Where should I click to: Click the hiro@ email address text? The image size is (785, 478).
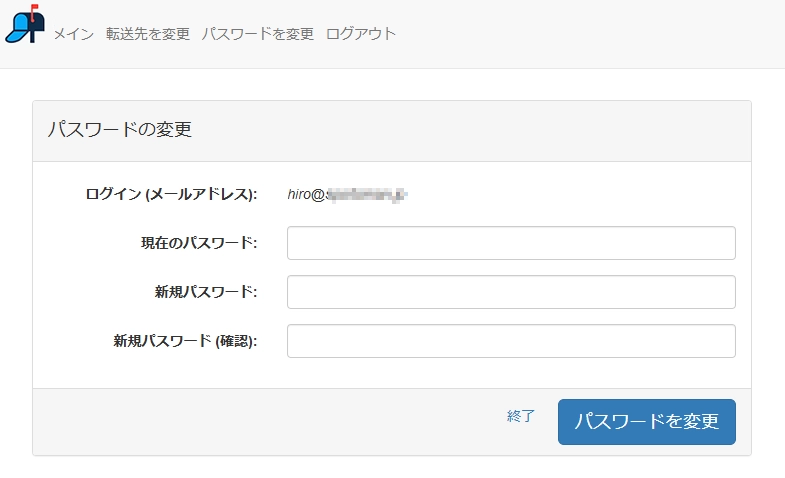click(347, 194)
